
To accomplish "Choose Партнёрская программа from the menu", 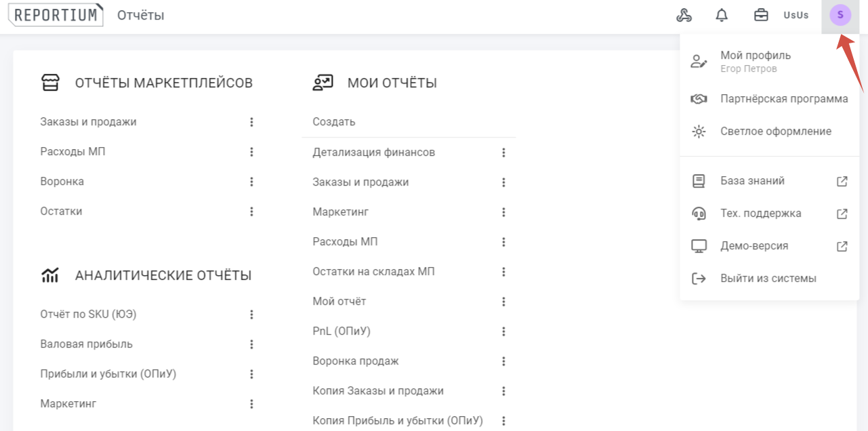I will [783, 99].
